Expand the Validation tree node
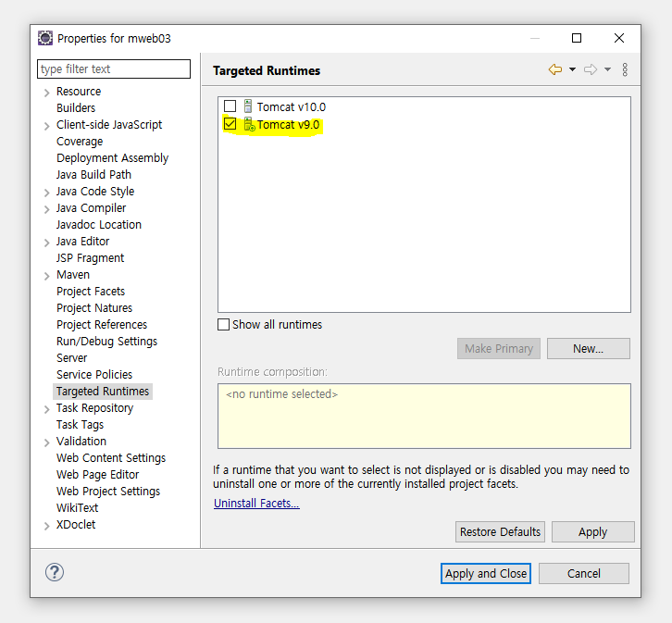Image resolution: width=672 pixels, height=623 pixels. (46, 443)
